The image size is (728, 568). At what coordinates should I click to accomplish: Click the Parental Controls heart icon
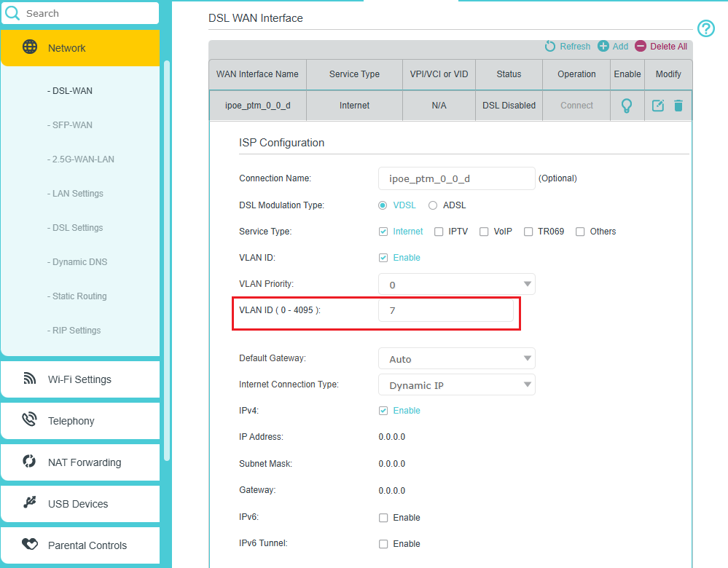point(29,545)
